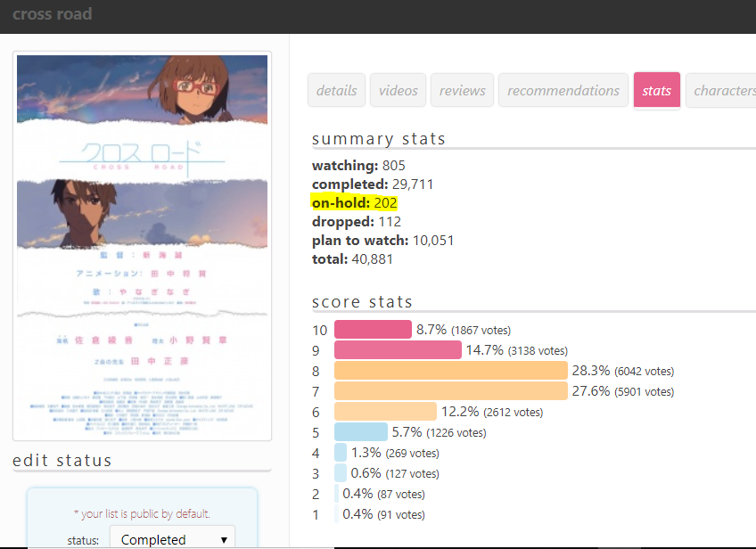Click '8.7% (1867 votes)' label
Viewport: 756px width, 549px height.
pyautogui.click(x=464, y=330)
